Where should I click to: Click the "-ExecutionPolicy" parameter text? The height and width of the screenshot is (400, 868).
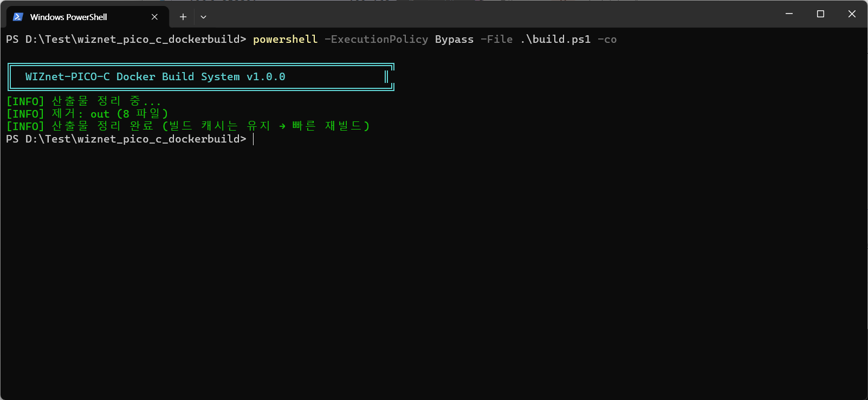(x=376, y=40)
